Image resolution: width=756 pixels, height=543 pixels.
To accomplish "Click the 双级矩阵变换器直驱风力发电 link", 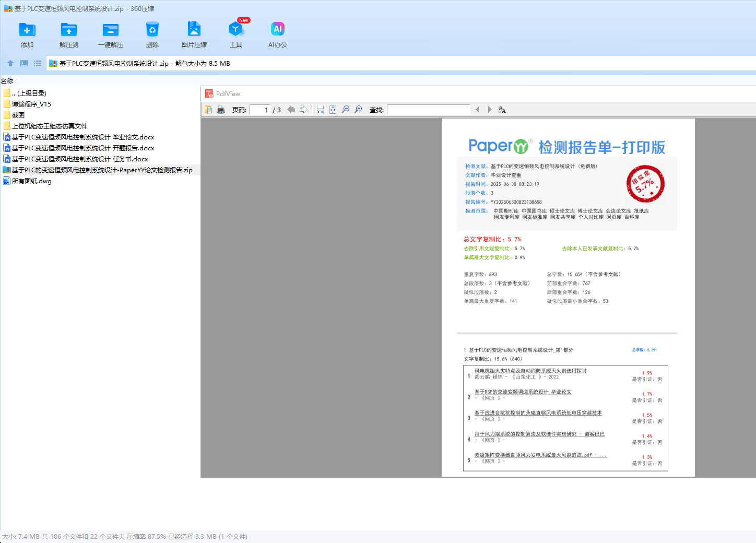I will click(540, 455).
